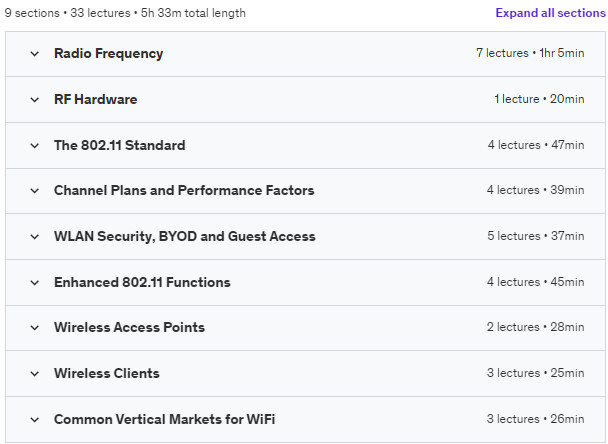Expand the Wireless Access Points chevron
608x444 pixels.
pos(35,328)
